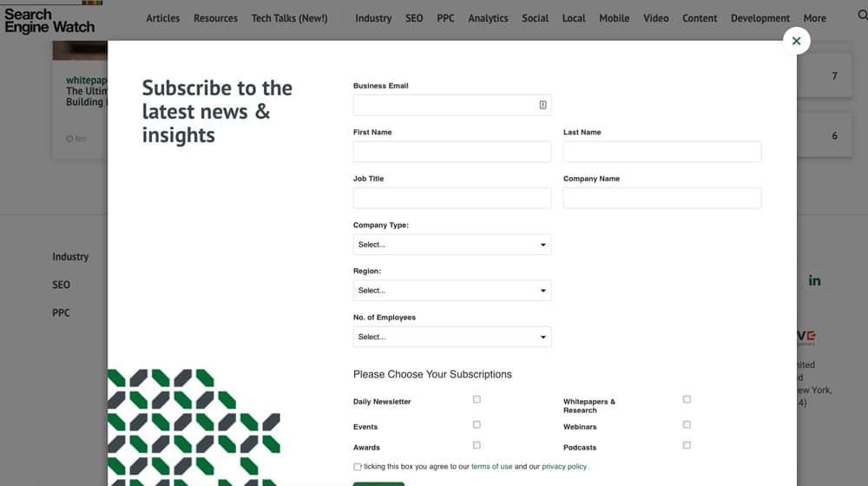Screen dimensions: 868x486
Task: Open the terms of use link
Action: pos(491,467)
